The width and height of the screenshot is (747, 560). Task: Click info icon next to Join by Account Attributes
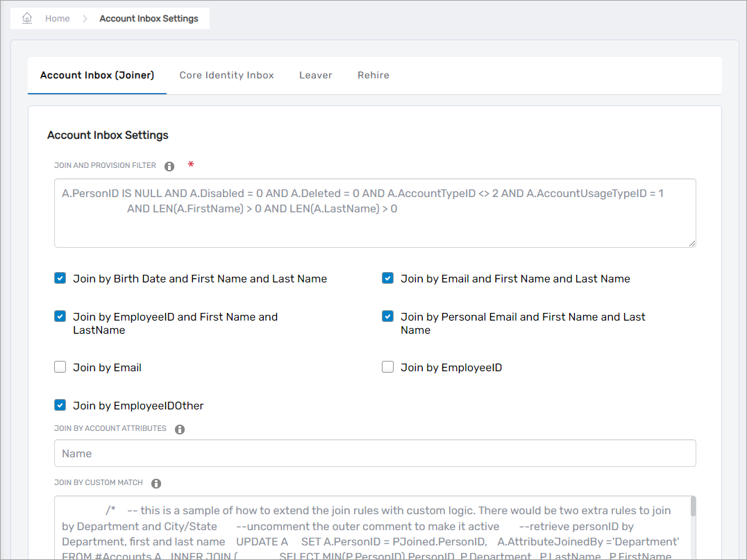coord(180,430)
